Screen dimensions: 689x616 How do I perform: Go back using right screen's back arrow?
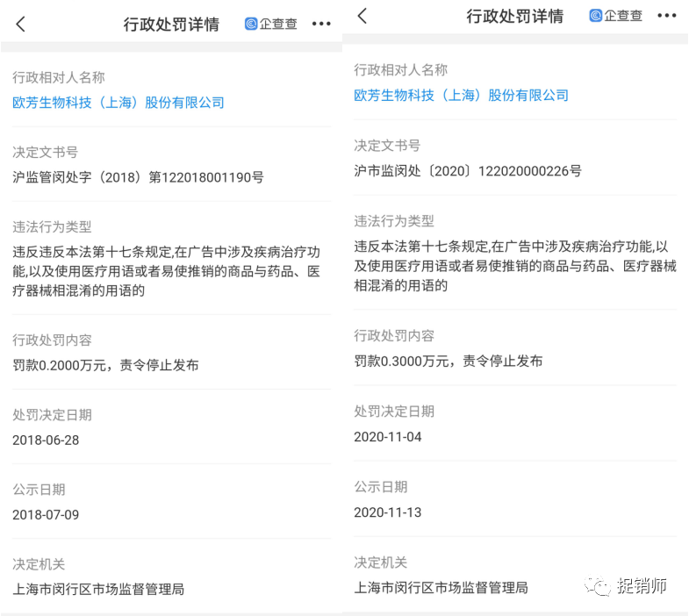[x=362, y=16]
